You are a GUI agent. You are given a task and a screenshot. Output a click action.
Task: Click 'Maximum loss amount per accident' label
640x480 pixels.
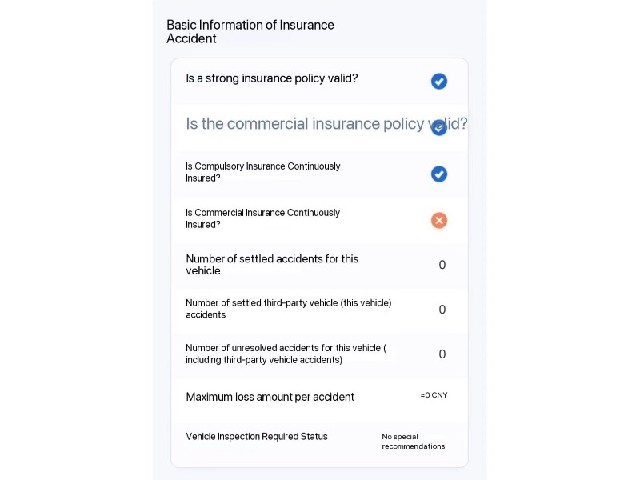coord(270,397)
